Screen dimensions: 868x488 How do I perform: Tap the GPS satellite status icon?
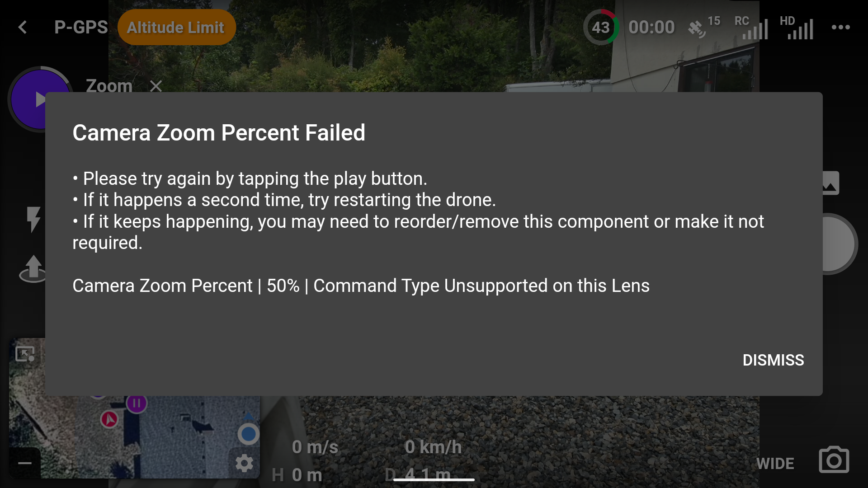pyautogui.click(x=697, y=28)
